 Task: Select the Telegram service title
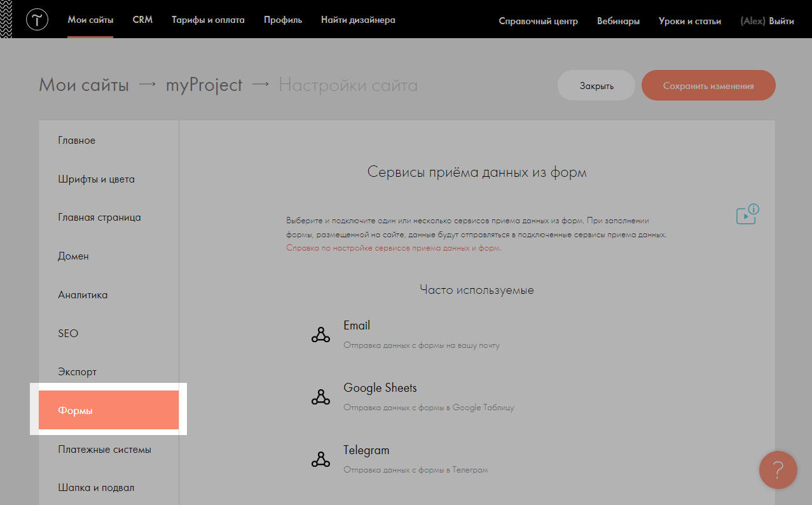pos(366,450)
